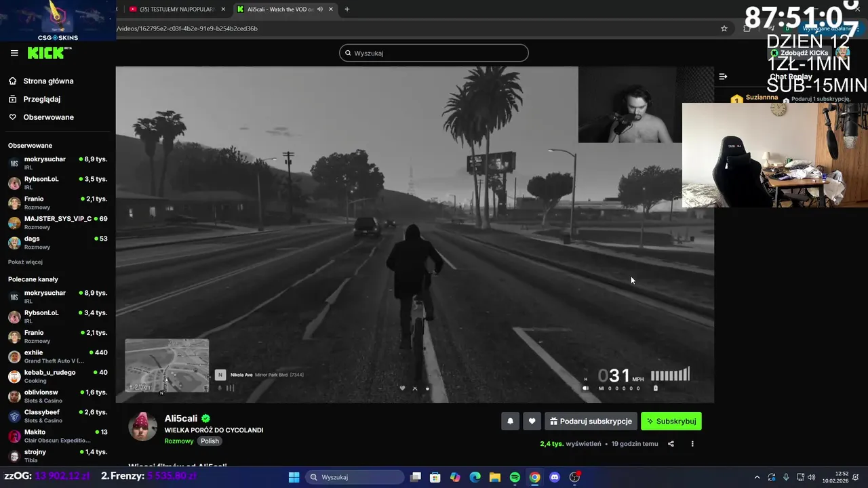Open Discord from the taskbar

(x=555, y=477)
